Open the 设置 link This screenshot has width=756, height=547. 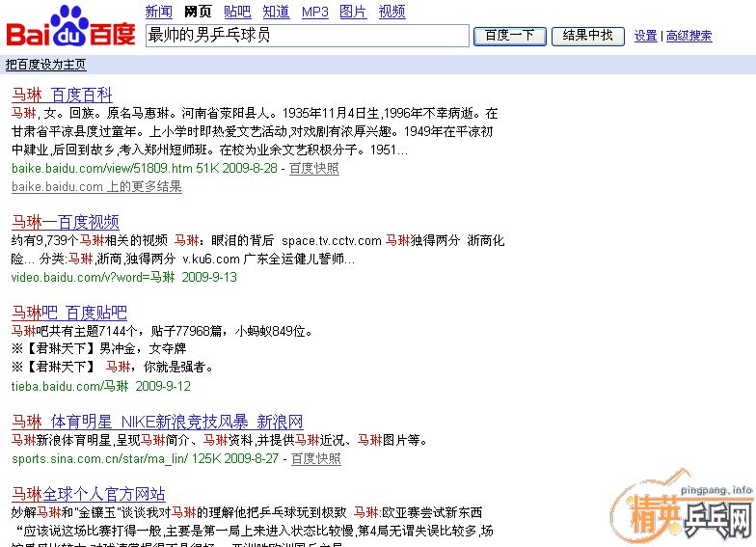pos(646,36)
